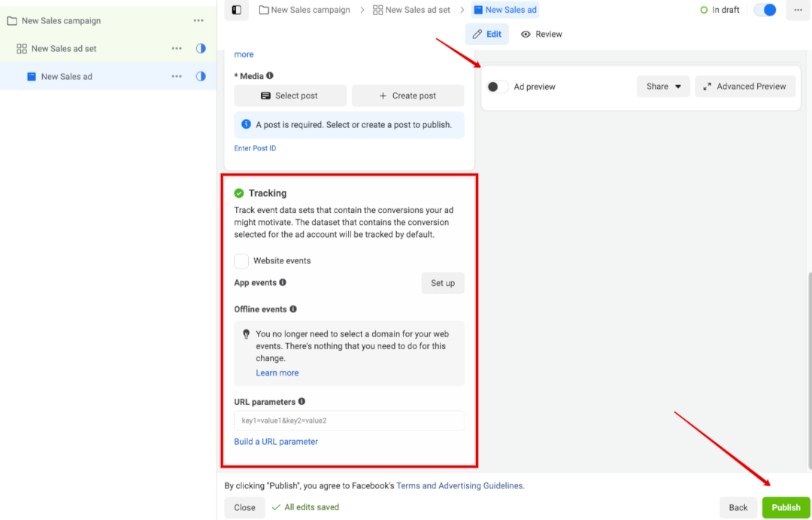Open the Share dropdown
This screenshot has width=812, height=520.
pyautogui.click(x=663, y=87)
